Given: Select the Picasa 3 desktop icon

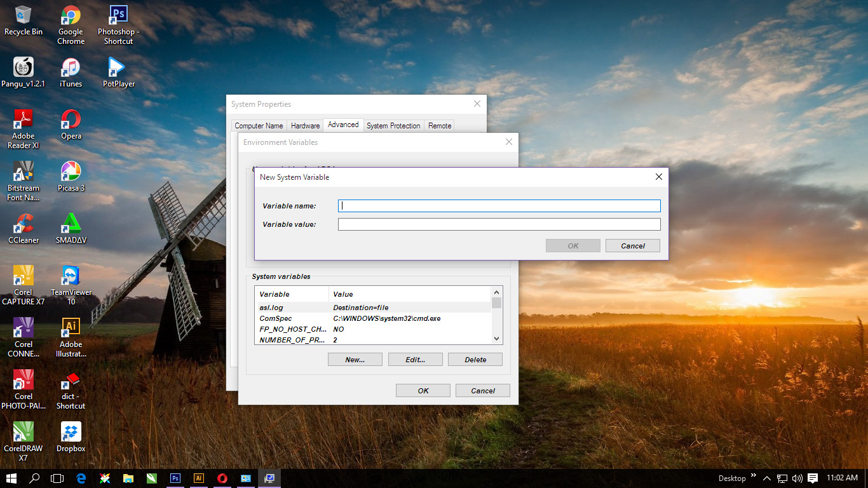Looking at the screenshot, I should click(x=71, y=177).
